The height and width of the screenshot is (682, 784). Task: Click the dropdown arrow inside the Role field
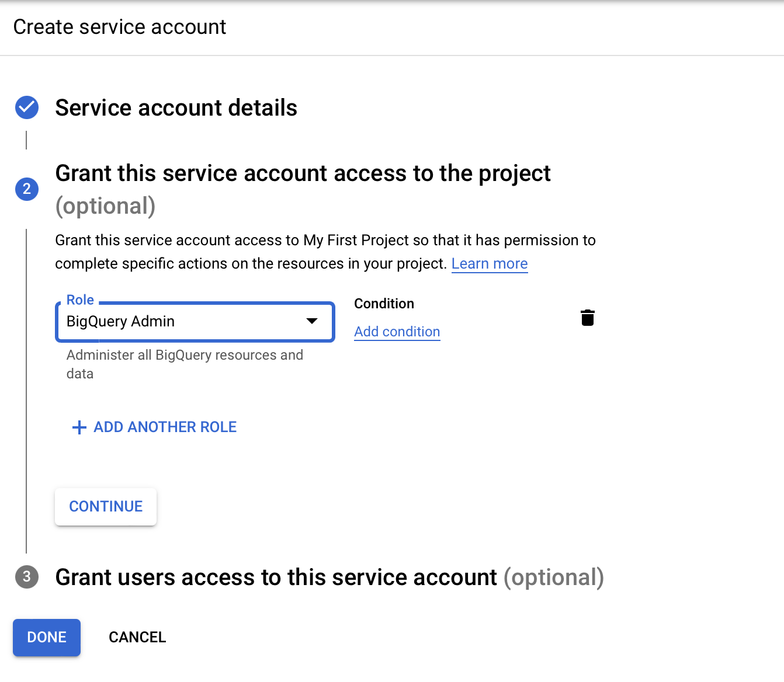[x=313, y=321]
